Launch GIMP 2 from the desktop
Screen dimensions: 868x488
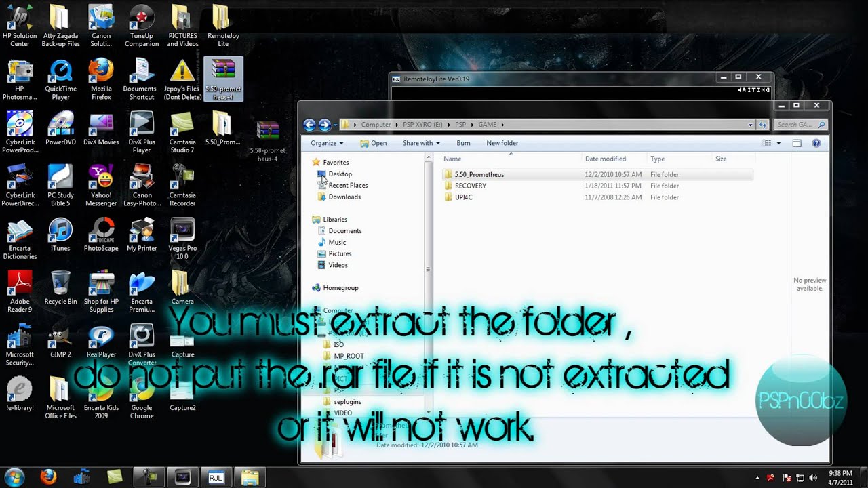tap(60, 342)
